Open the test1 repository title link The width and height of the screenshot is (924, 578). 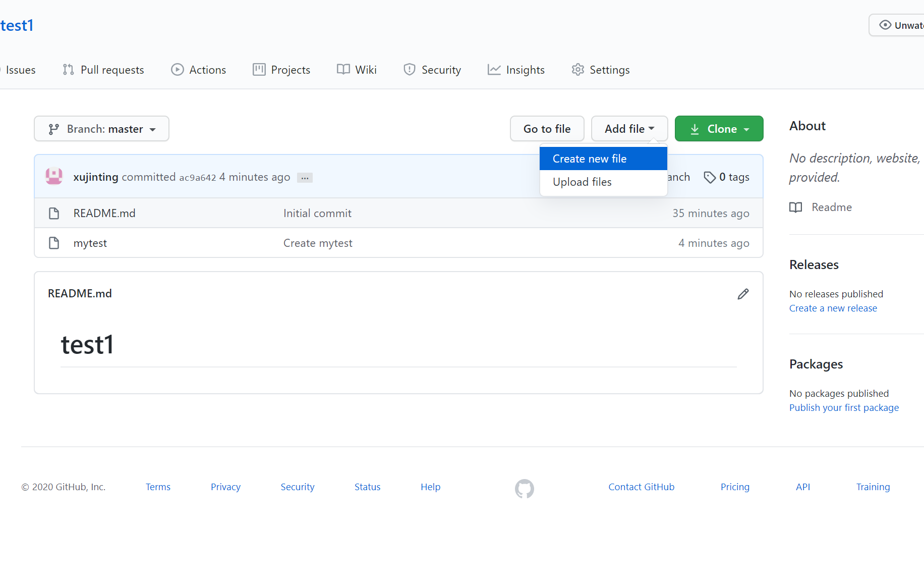coord(17,25)
